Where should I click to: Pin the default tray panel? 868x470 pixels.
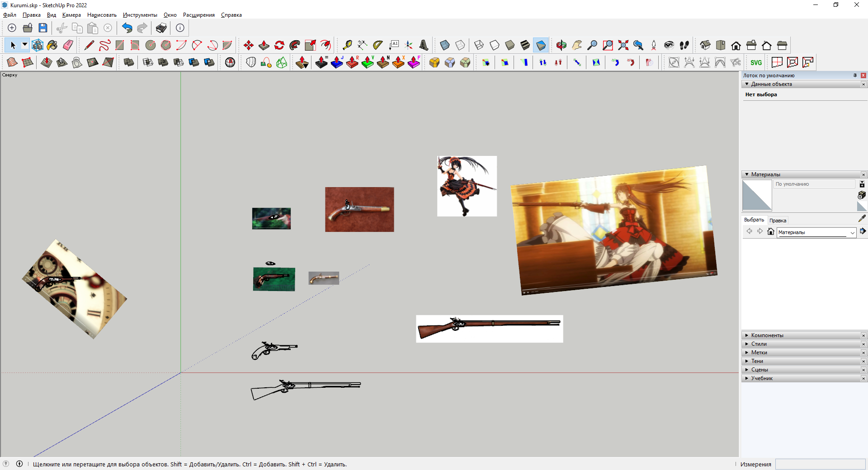pyautogui.click(x=855, y=75)
